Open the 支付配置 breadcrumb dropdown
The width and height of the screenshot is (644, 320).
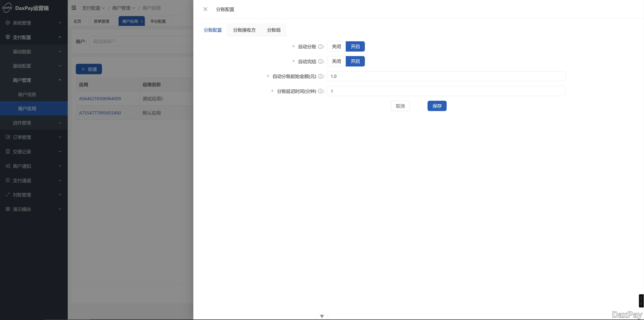pyautogui.click(x=94, y=8)
